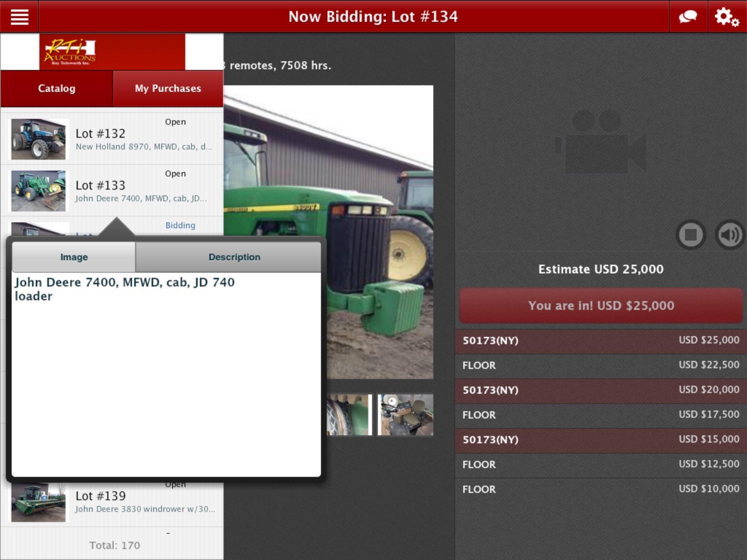
Task: Click 'New Holland 8970, MFWD' description
Action: (x=144, y=147)
